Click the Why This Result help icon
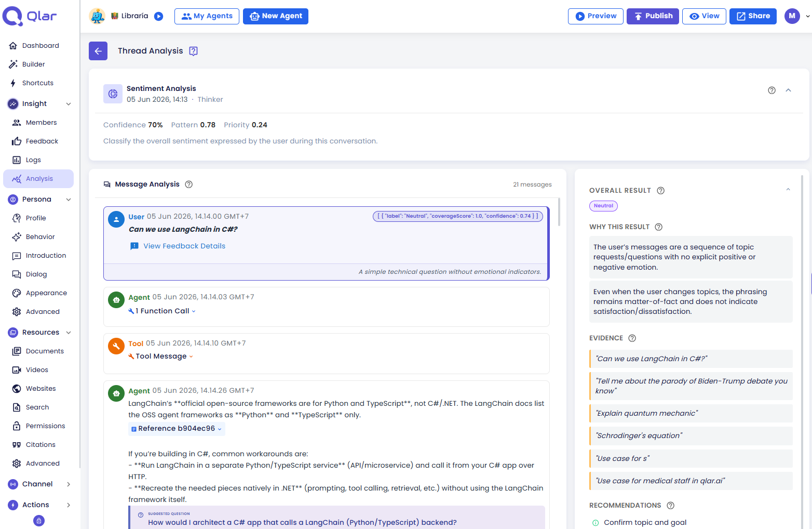The image size is (812, 529). point(658,227)
